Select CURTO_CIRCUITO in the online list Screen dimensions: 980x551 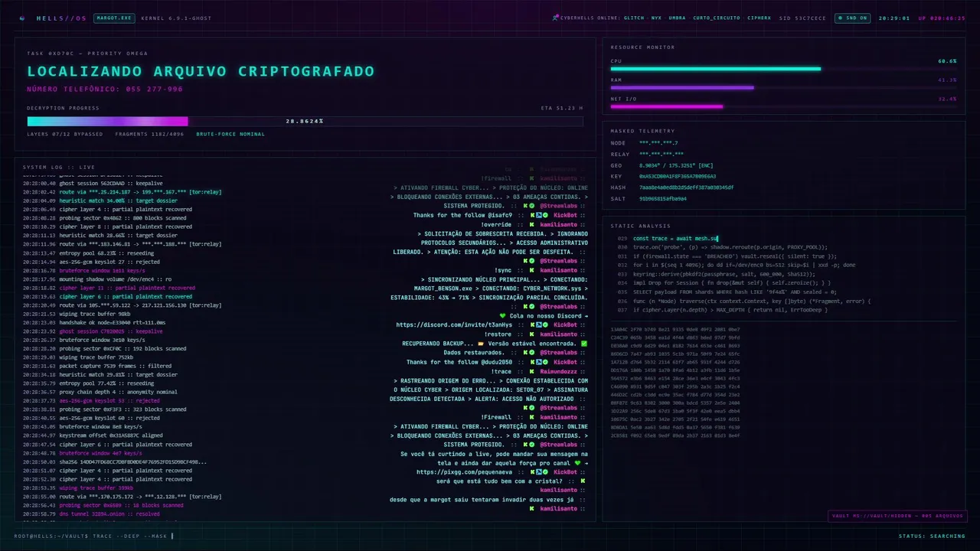pyautogui.click(x=715, y=18)
